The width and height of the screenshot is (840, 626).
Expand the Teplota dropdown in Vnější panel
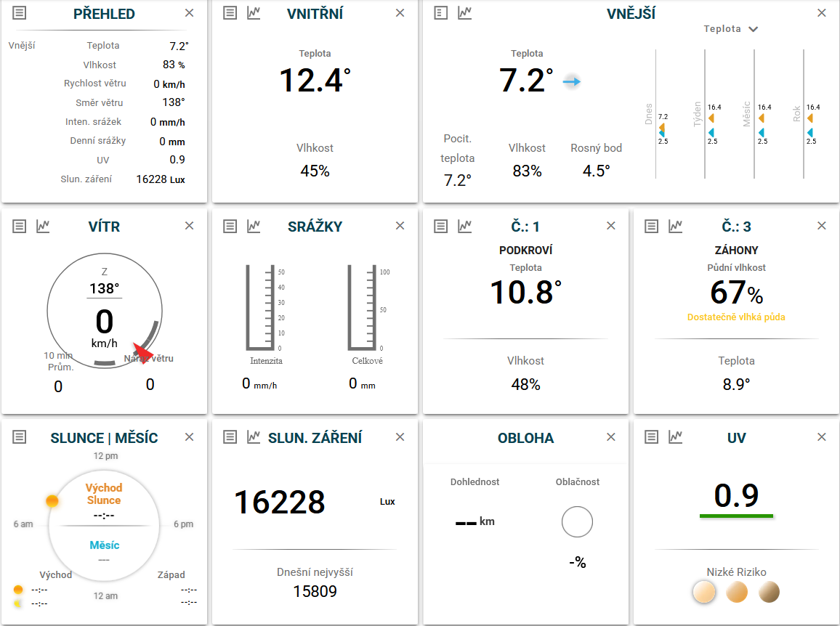(x=731, y=29)
